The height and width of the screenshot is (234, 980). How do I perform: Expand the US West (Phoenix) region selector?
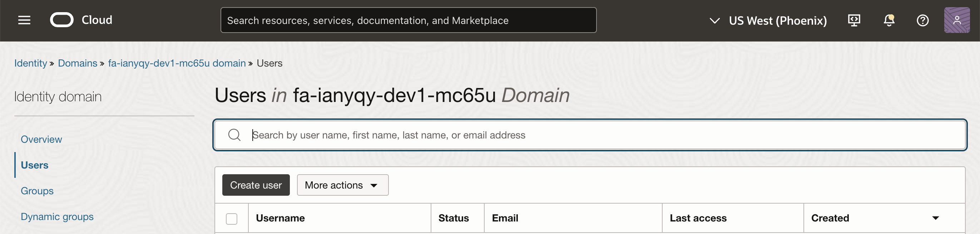pos(768,21)
